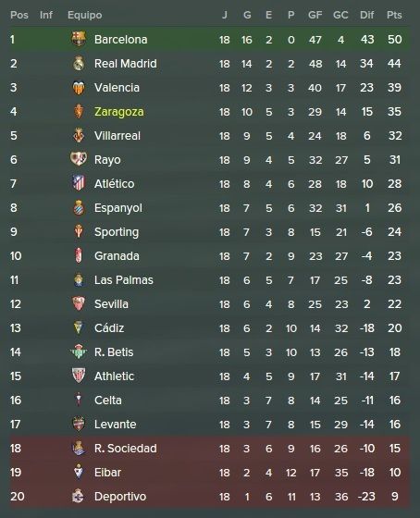Open the Espanyol team name
The image size is (420, 518).
118,208
